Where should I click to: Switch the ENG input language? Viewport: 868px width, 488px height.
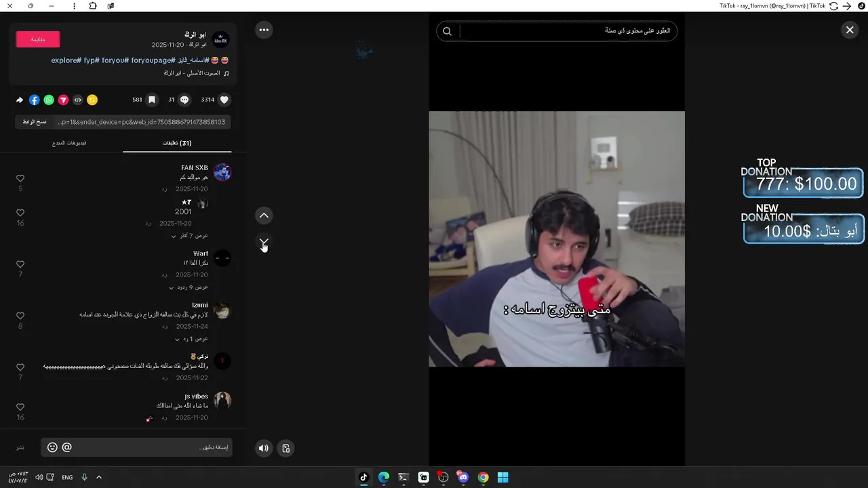tap(67, 477)
